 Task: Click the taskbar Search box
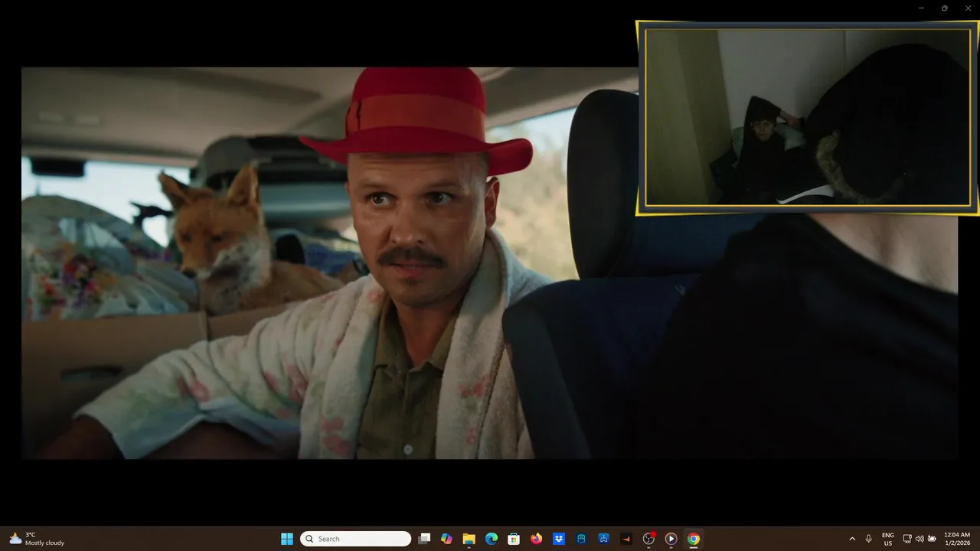(x=355, y=539)
